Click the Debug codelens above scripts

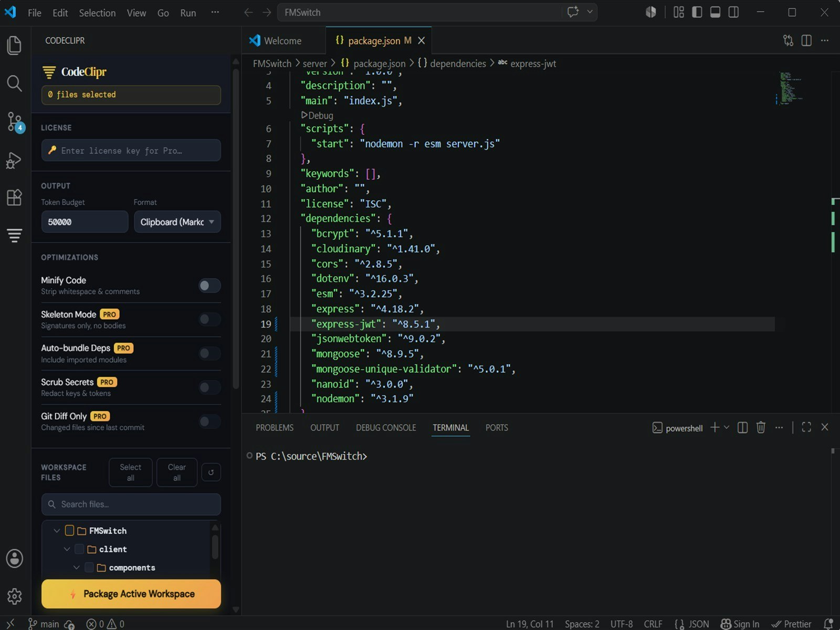317,115
